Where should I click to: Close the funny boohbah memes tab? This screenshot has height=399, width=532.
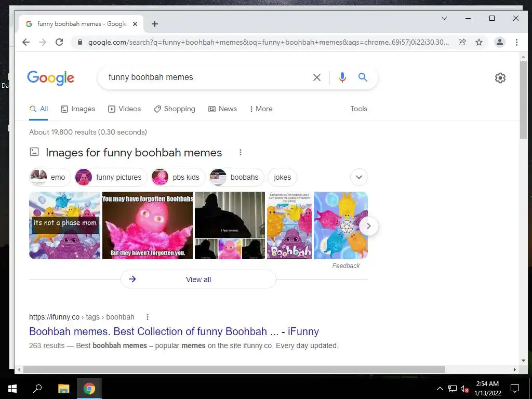coord(135,24)
